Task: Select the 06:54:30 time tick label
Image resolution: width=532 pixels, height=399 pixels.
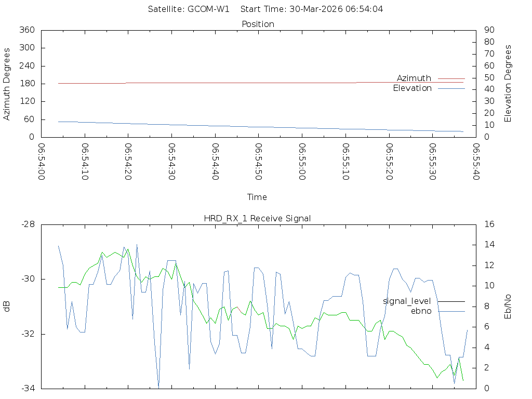Action: 172,162
